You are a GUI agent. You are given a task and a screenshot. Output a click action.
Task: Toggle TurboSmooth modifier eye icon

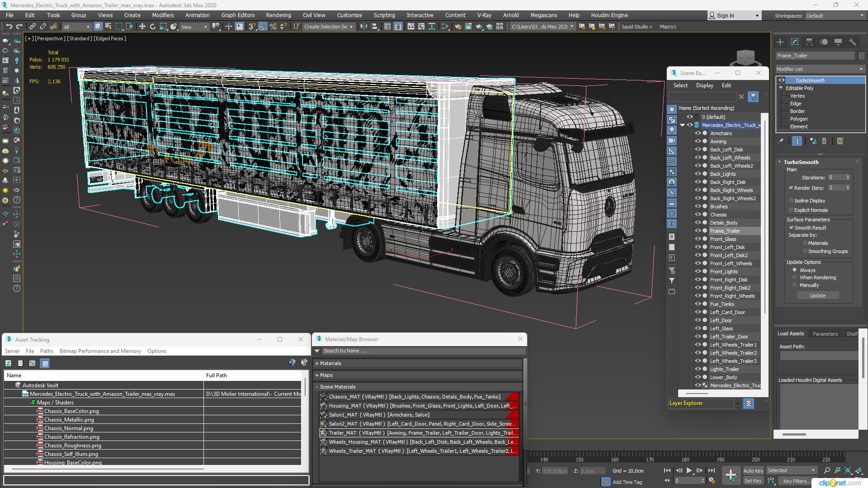(x=782, y=80)
